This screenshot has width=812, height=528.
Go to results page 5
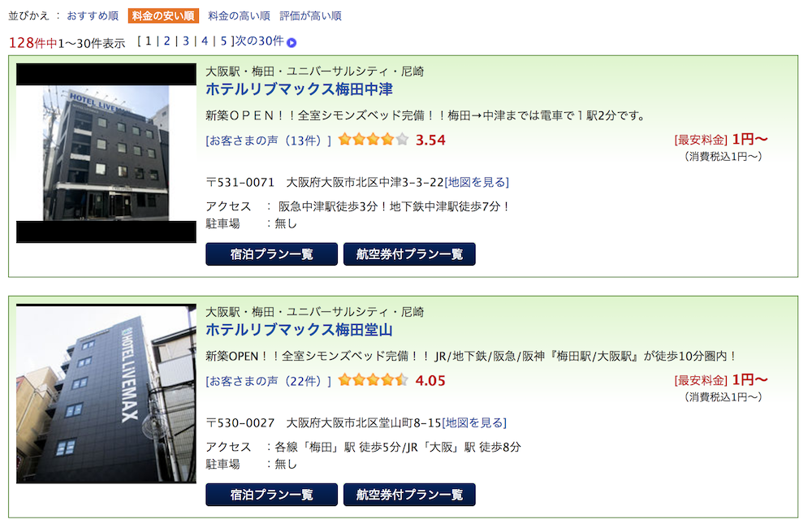[x=224, y=41]
